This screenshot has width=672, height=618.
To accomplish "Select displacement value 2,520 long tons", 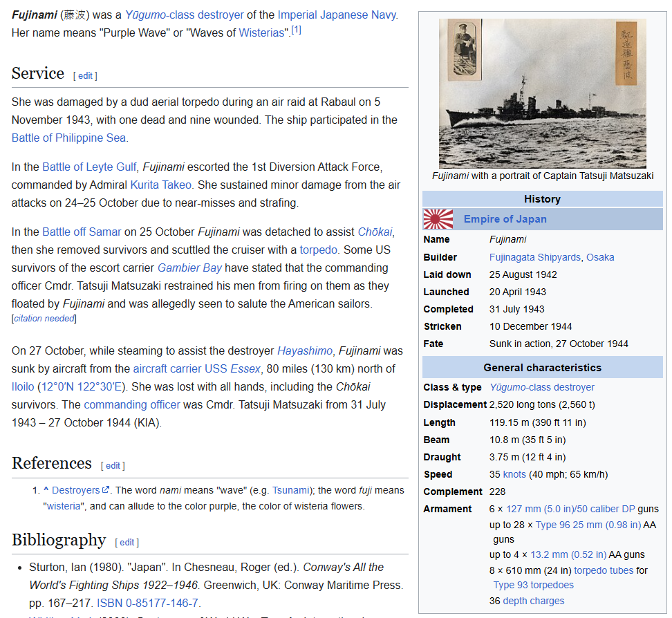I will tap(523, 405).
